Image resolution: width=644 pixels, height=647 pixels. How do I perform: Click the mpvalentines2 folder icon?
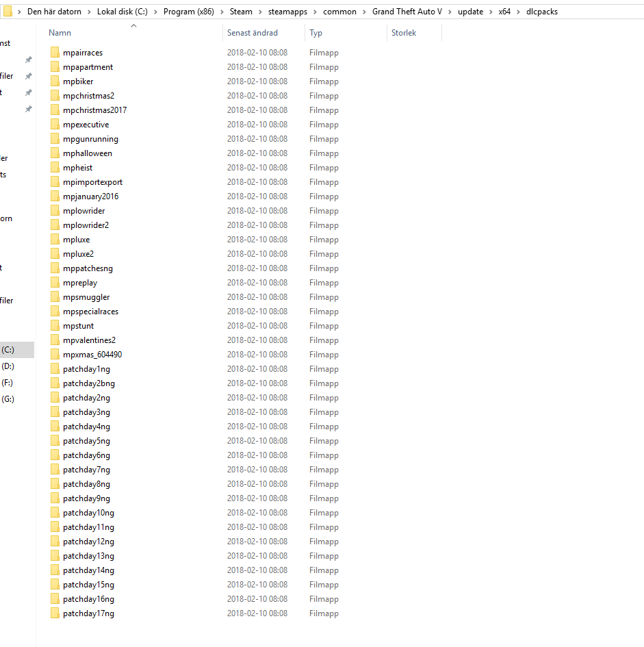pos(55,340)
